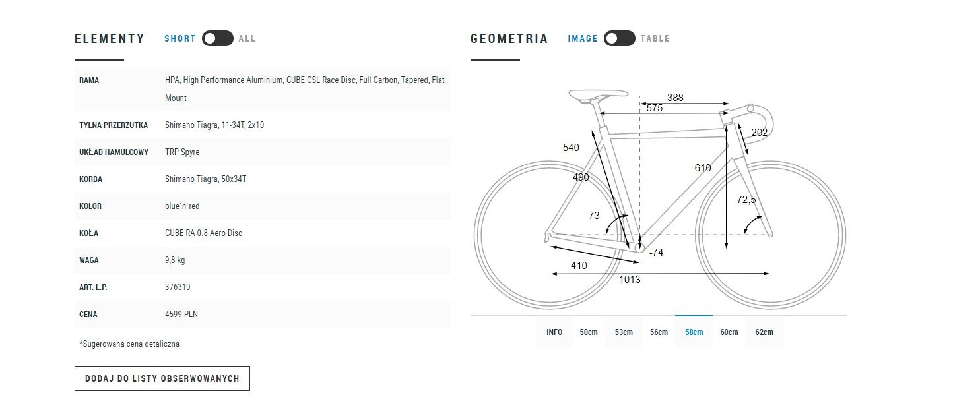Select the 60cm frame size tab
Viewport: 980px width, 420px height.
(729, 332)
